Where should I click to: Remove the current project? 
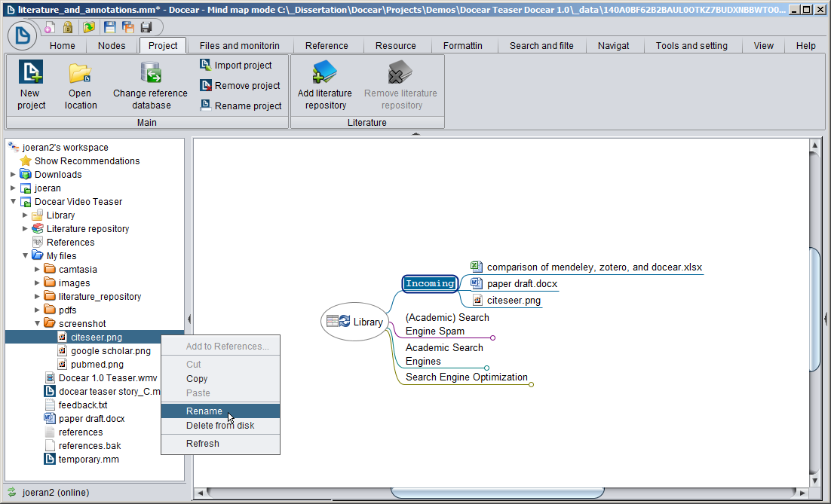240,85
